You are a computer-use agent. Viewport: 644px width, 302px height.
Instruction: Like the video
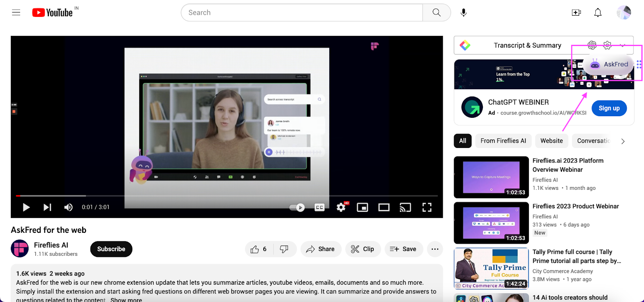259,249
